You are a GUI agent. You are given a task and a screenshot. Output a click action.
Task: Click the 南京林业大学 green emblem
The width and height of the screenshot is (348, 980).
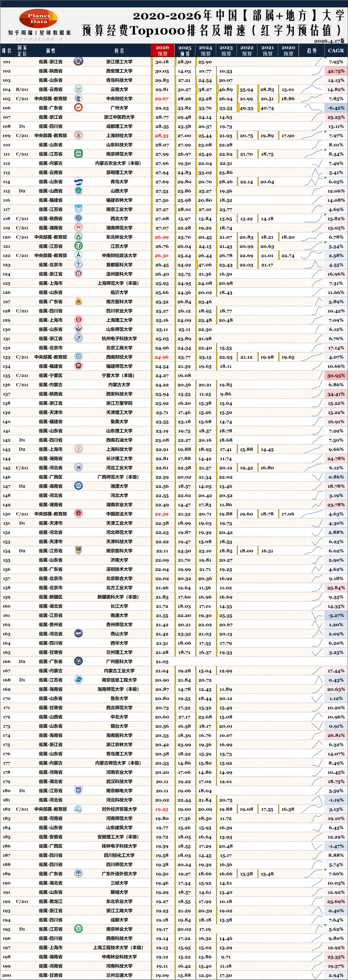pos(78,929)
